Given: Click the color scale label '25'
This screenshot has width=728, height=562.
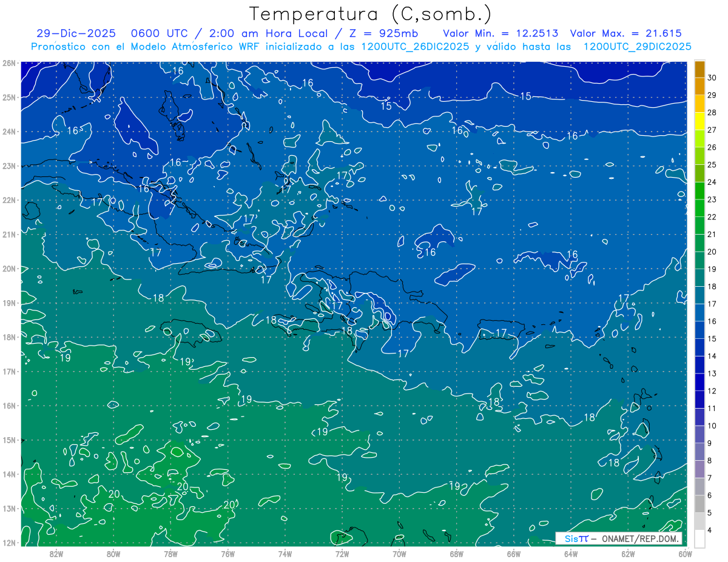Looking at the screenshot, I should 712,164.
